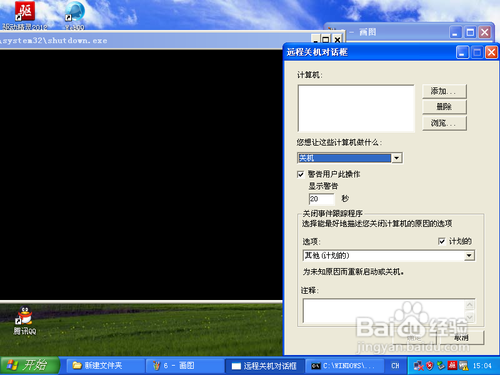Switch to C:\WINDOWS\ console taskbar item

coord(345,366)
